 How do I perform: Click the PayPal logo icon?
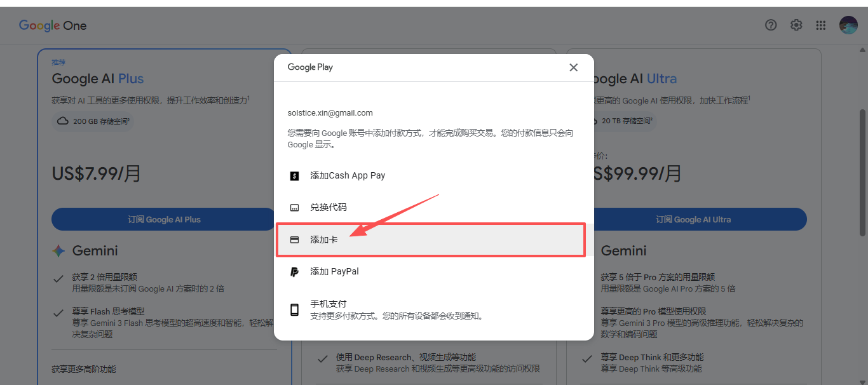point(294,272)
